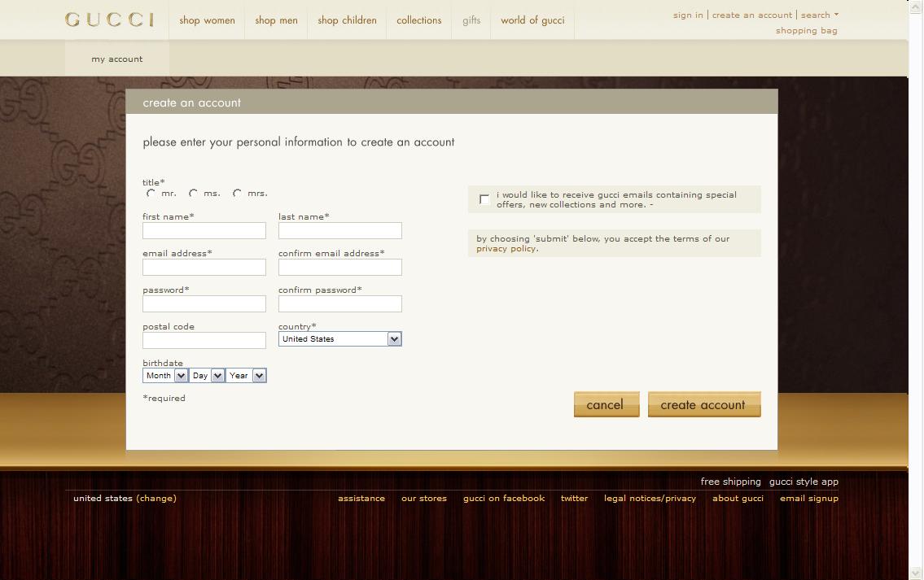Open the twitter footer link
The width and height of the screenshot is (924, 580).
(x=575, y=498)
